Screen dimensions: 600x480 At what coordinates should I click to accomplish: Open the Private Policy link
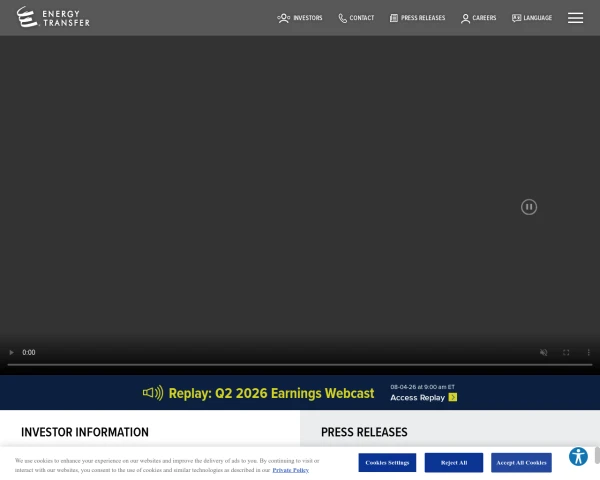tap(290, 470)
